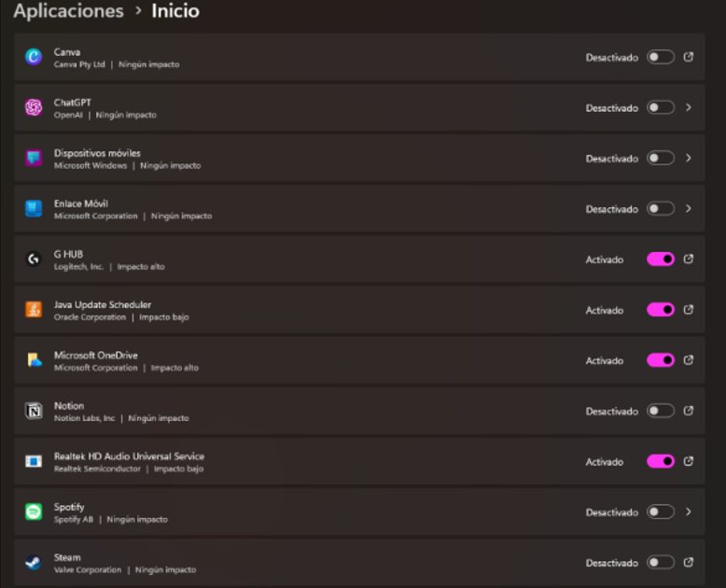The height and width of the screenshot is (588, 726).
Task: Enable the Canva startup toggle
Action: coord(661,57)
